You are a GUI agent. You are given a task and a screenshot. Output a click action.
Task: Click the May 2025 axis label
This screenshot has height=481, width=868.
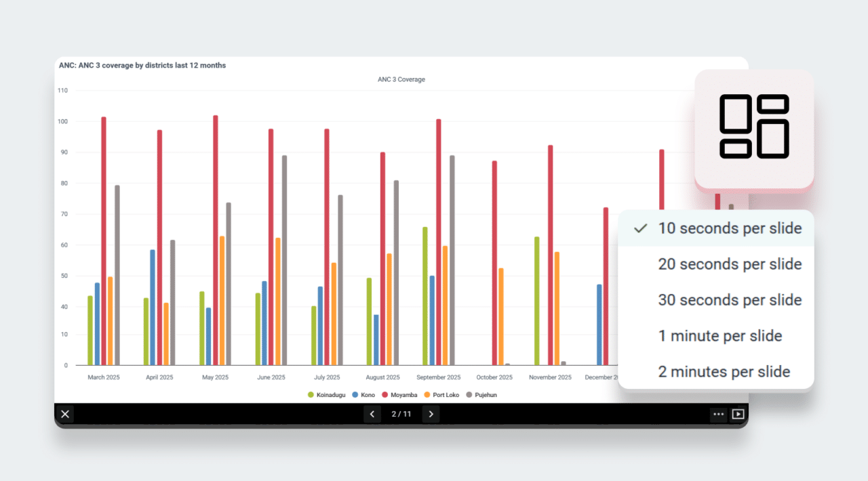216,377
